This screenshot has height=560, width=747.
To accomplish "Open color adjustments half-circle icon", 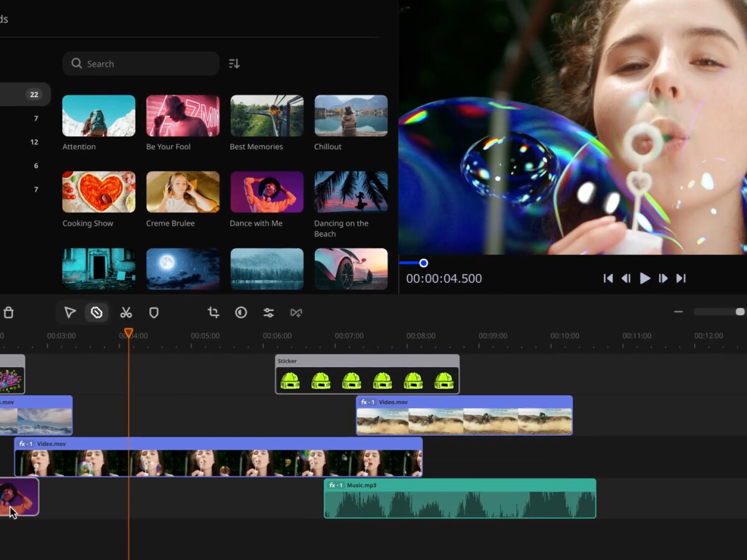I will (241, 312).
